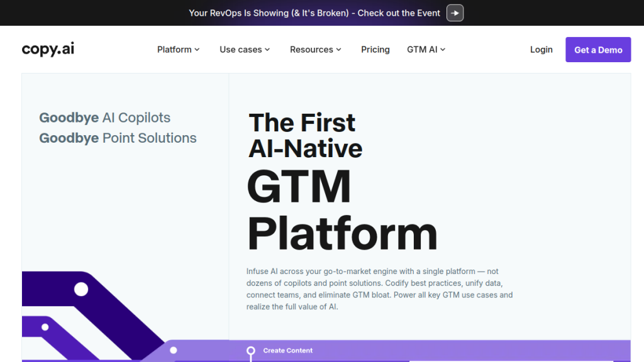644x362 pixels.
Task: Click the white dot left of the Create Content bar
Action: pyautogui.click(x=174, y=350)
